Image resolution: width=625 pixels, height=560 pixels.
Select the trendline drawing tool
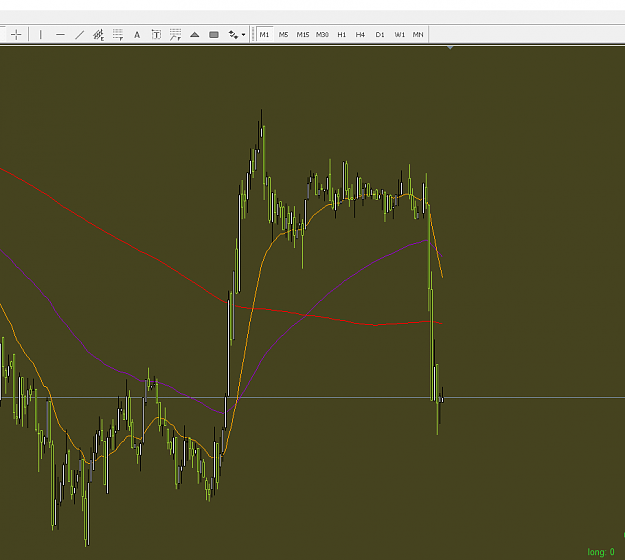coord(80,35)
